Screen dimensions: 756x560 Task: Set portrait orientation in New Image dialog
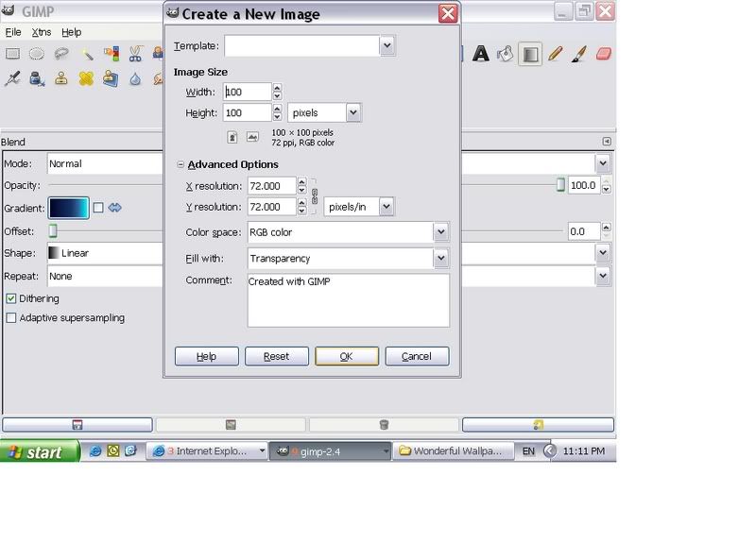[x=232, y=137]
